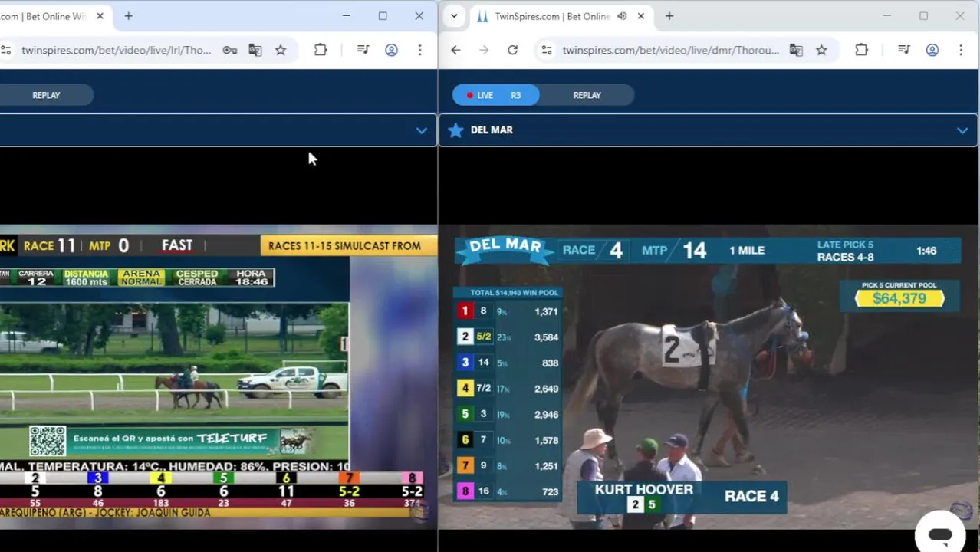Click translate icon in right address bar
The image size is (980, 552).
tap(796, 50)
